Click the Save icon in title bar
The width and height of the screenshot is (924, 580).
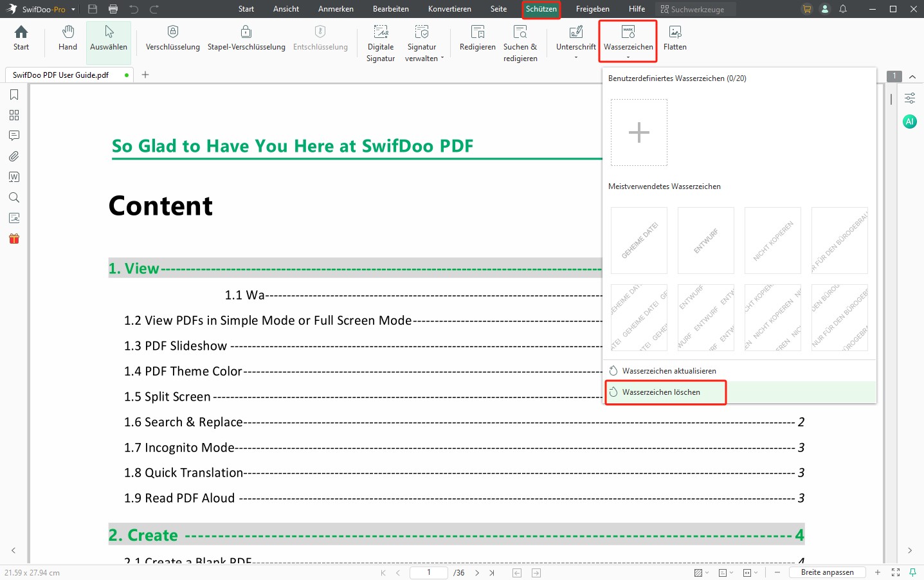93,9
